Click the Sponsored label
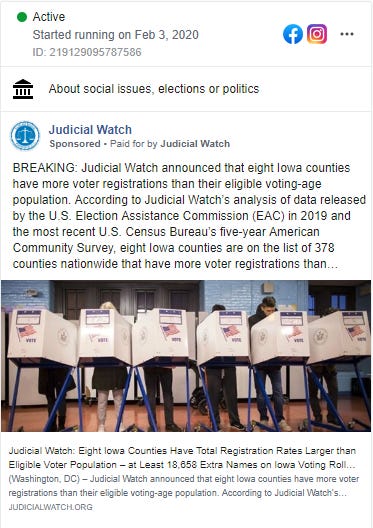Screen dimensions: 373x528 tap(75, 144)
